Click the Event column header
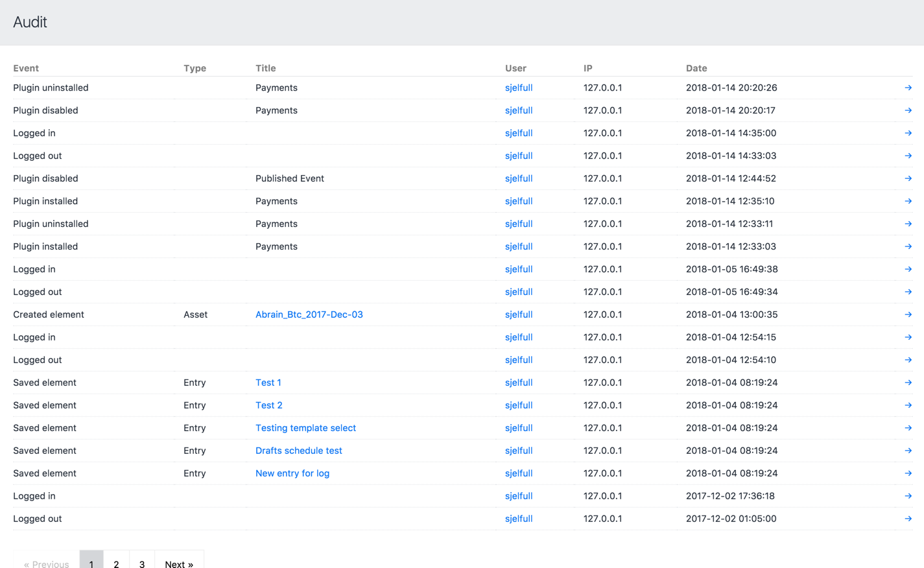Image resolution: width=924 pixels, height=568 pixels. (26, 68)
